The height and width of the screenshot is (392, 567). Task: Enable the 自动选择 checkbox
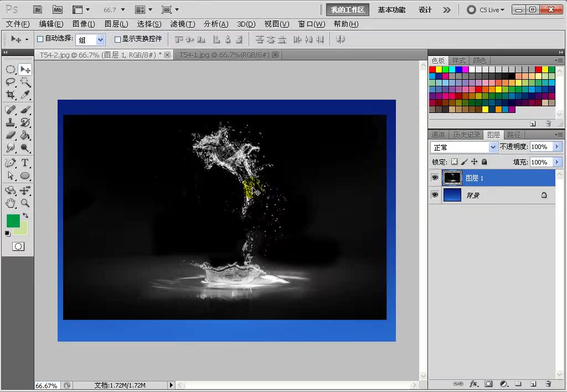(40, 39)
